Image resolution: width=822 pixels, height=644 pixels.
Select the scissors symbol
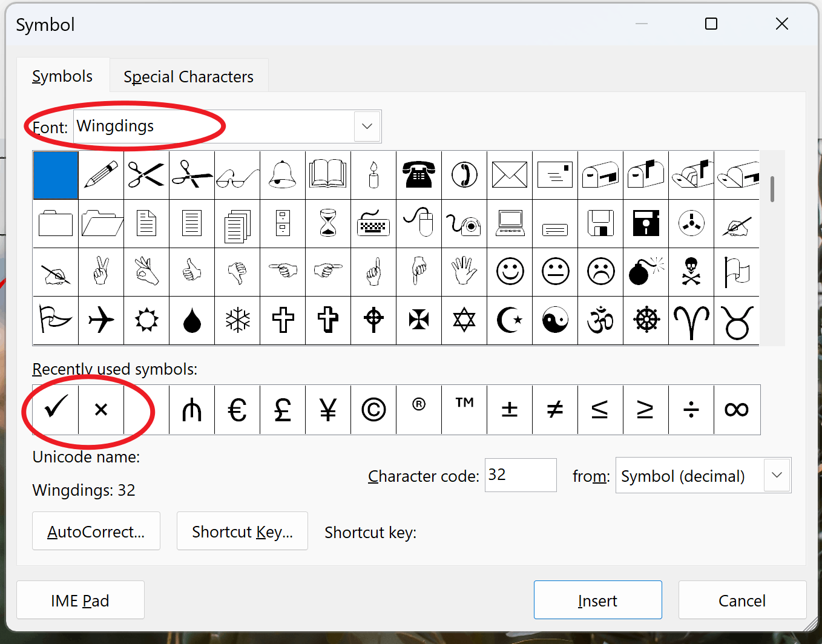point(146,175)
